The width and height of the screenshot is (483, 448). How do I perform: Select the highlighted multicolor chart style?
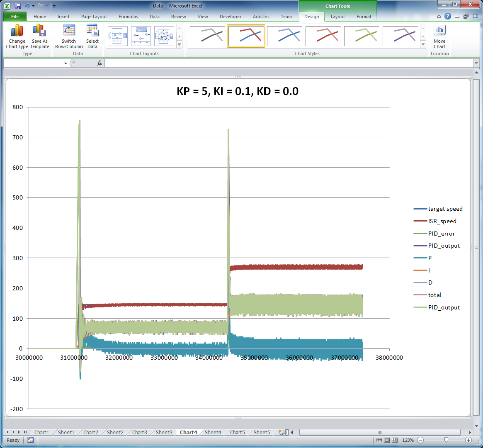pos(246,37)
